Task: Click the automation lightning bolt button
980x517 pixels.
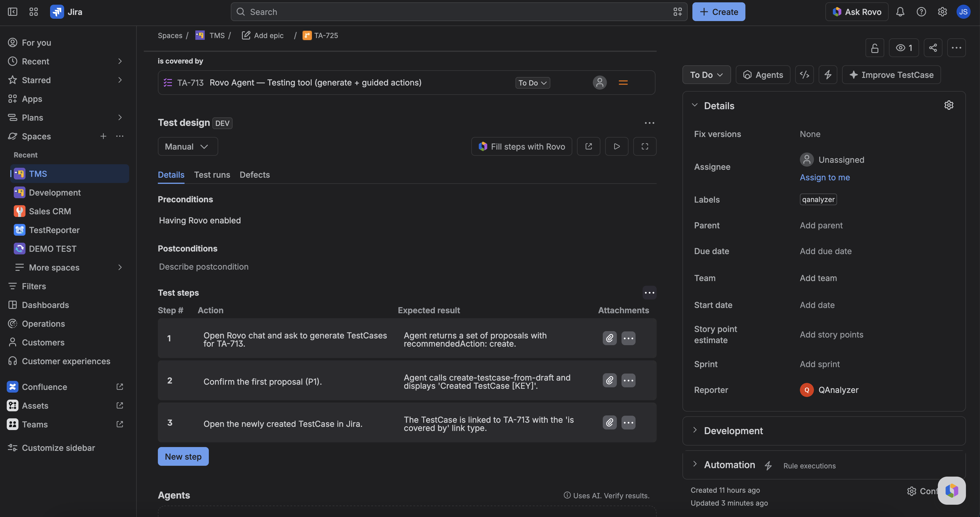Action: coord(828,75)
